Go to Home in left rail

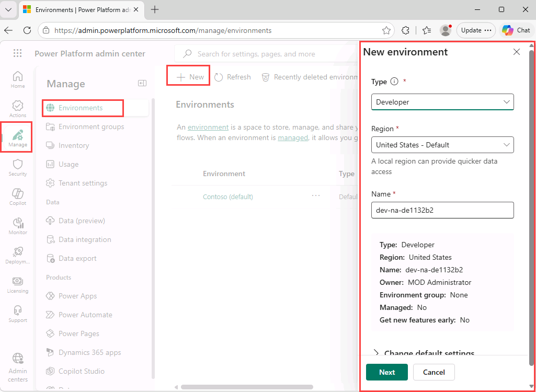[17, 79]
